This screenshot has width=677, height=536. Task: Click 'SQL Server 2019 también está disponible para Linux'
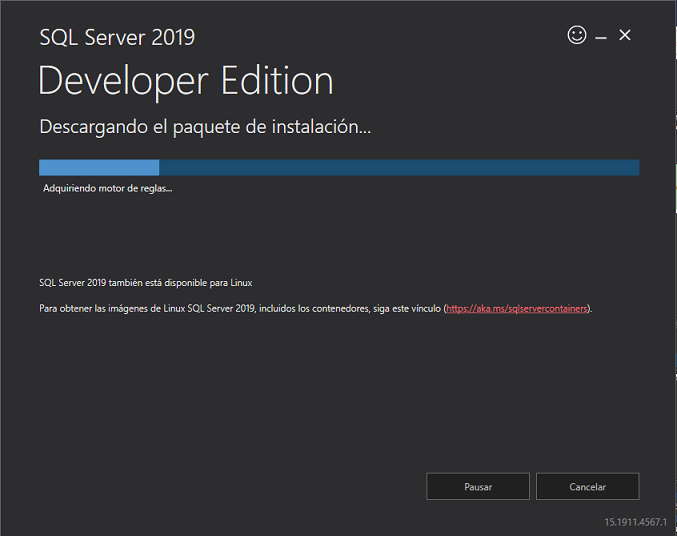pyautogui.click(x=146, y=283)
